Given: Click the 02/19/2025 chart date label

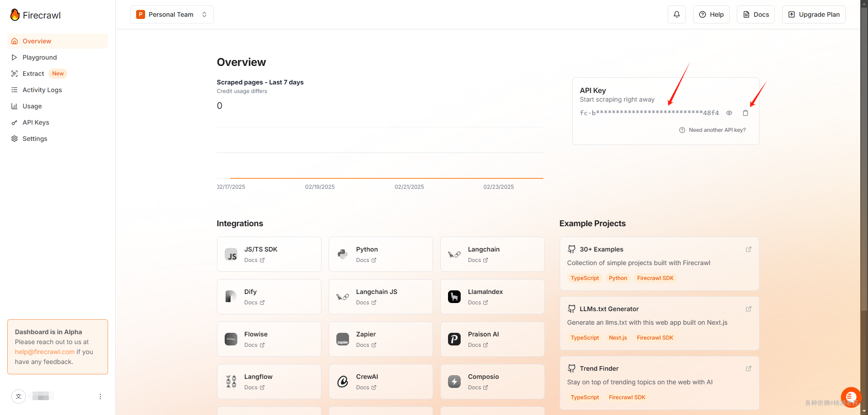Looking at the screenshot, I should point(320,187).
